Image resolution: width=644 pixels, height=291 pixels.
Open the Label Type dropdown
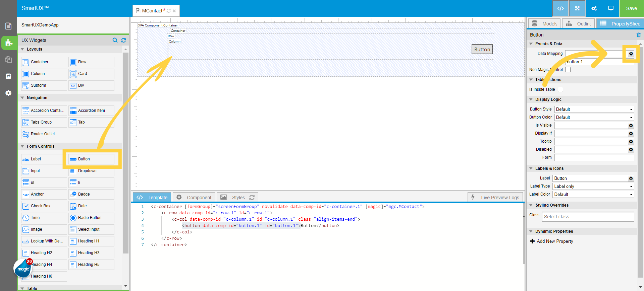[593, 187]
